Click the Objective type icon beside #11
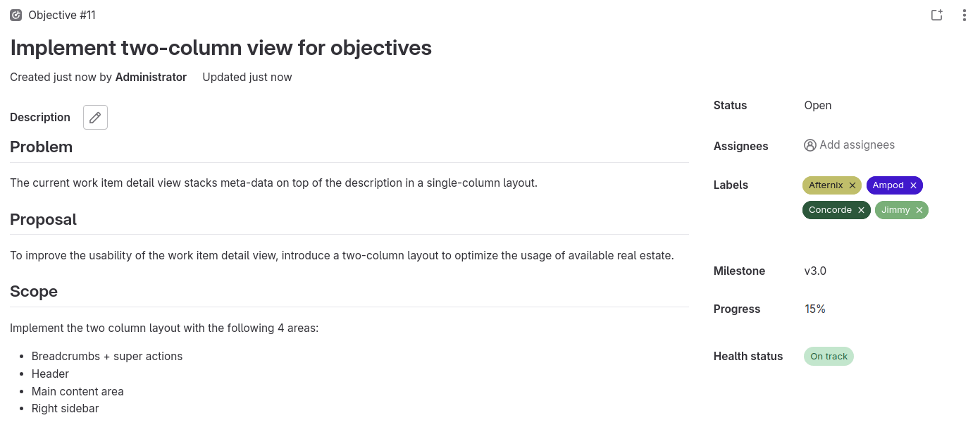Viewport: 980px width, 425px height. coord(16,16)
